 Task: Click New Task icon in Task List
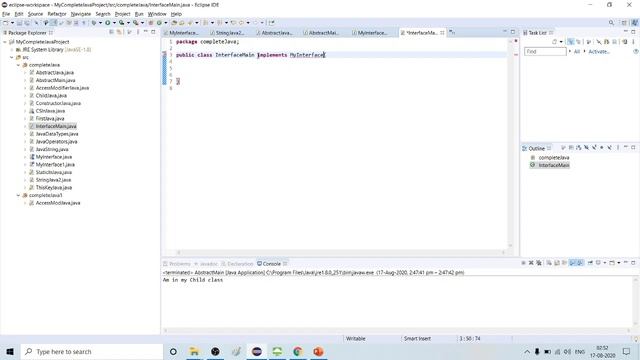coord(554,42)
